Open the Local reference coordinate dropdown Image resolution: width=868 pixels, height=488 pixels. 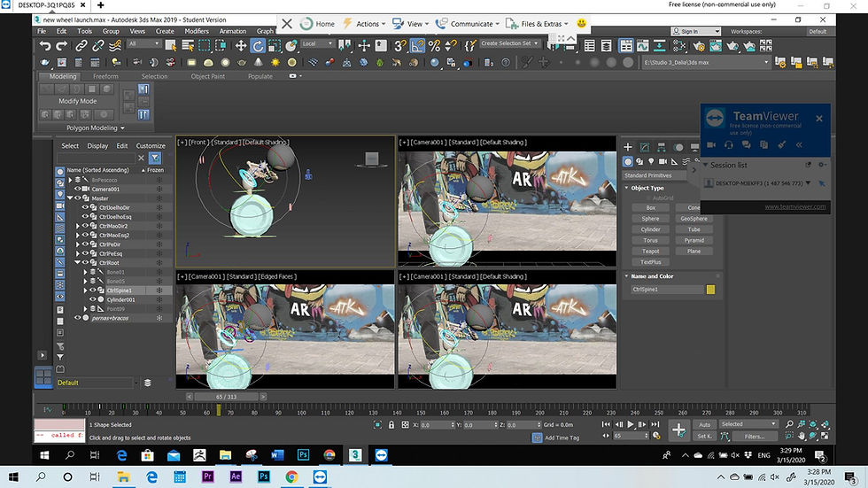[318, 43]
